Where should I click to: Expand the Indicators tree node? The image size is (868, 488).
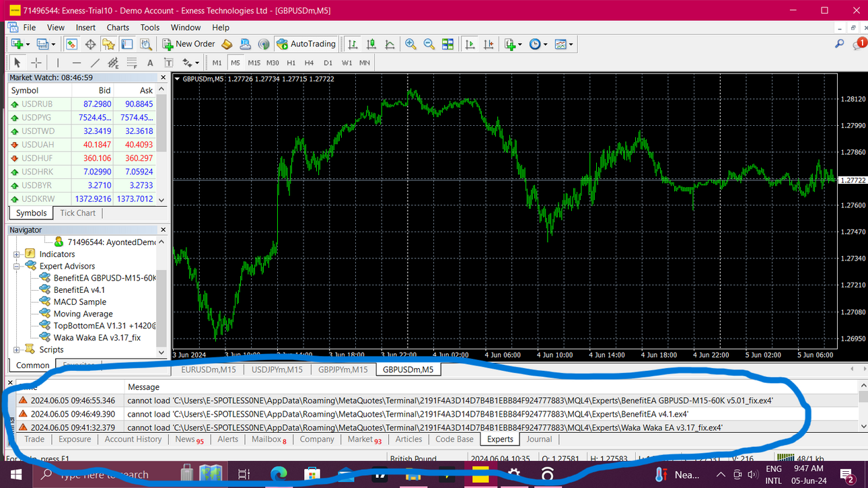[17, 254]
